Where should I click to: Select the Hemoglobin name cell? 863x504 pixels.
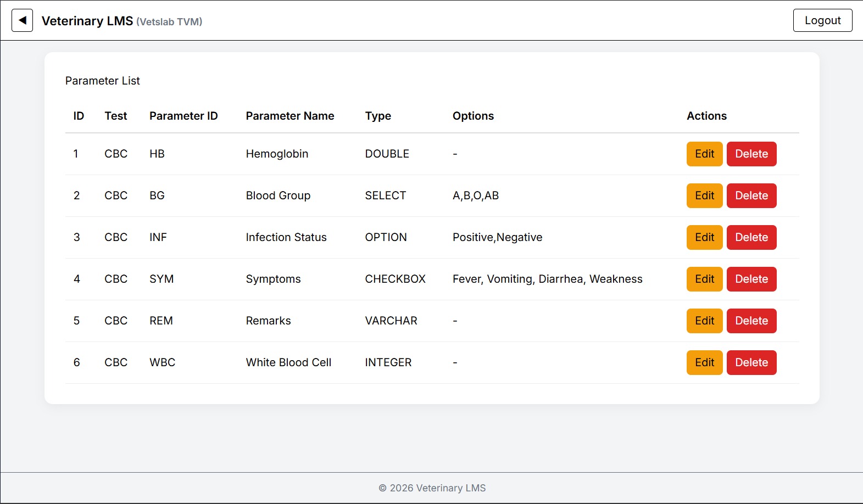(x=277, y=154)
